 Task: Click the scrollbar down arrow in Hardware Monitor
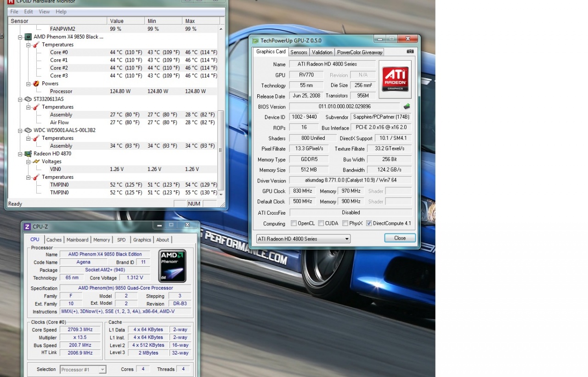pos(221,194)
